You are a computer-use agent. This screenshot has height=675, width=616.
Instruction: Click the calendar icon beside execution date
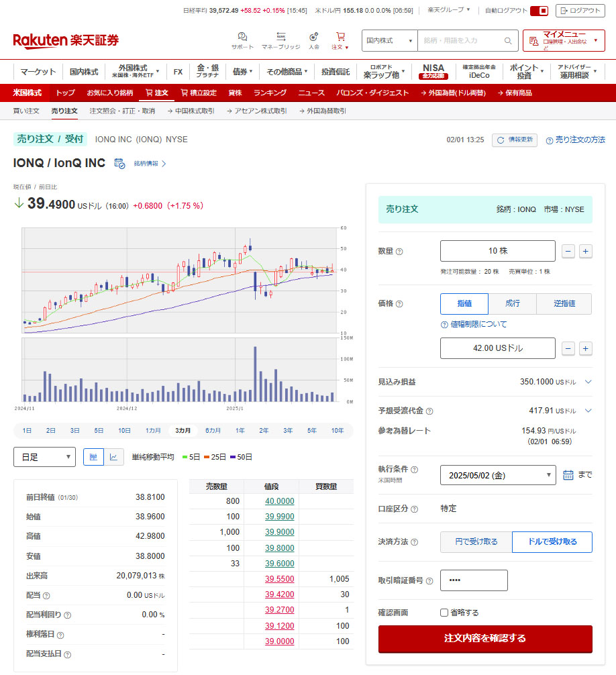pos(568,475)
